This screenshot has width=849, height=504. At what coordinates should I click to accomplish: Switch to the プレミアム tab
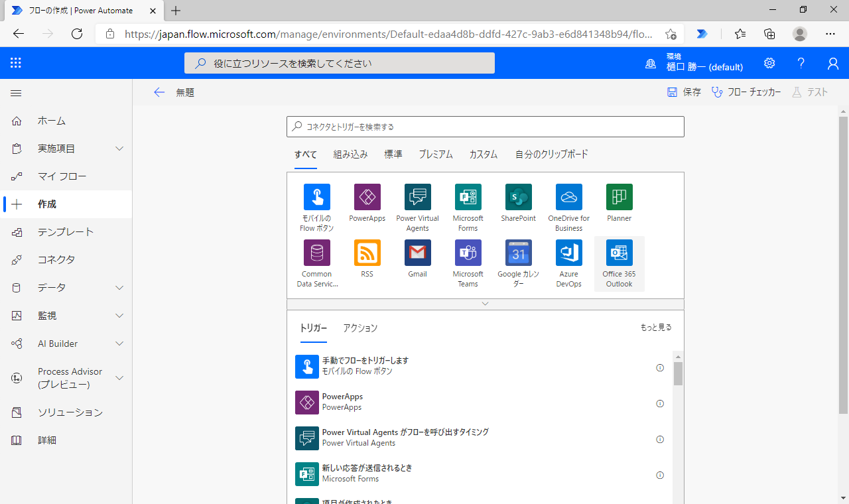436,155
